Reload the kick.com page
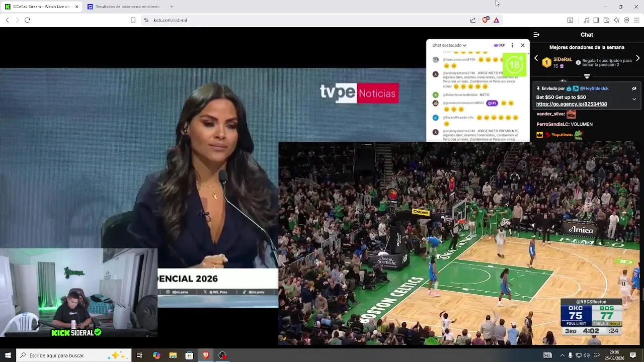 pos(27,20)
